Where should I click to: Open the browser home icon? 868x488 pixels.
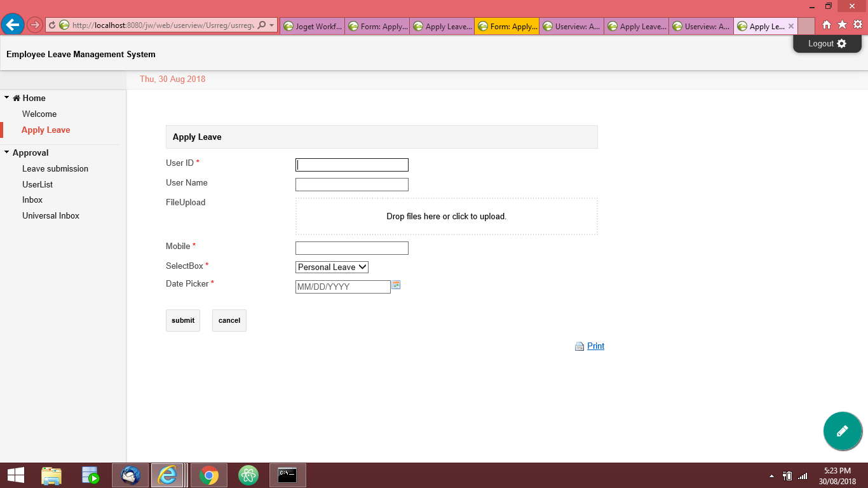pyautogui.click(x=827, y=25)
